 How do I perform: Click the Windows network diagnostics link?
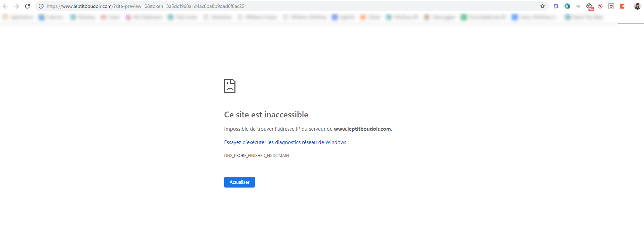[285, 142]
